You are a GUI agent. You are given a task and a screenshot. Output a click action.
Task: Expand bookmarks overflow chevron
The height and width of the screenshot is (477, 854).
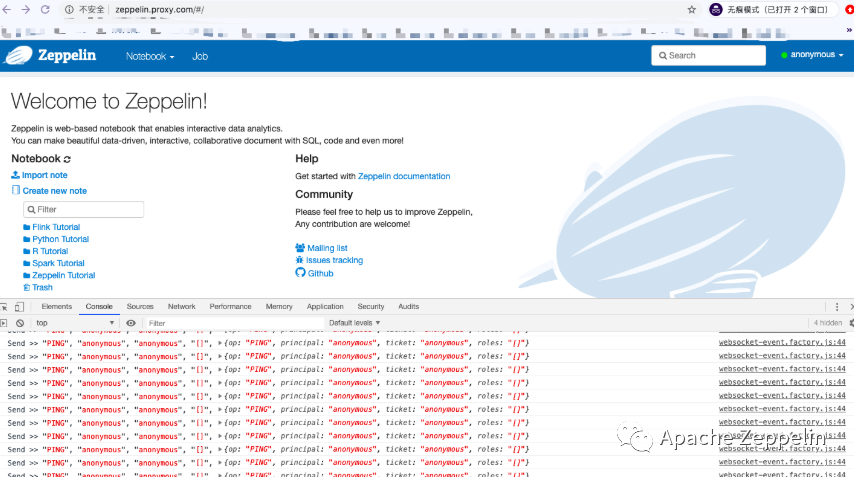click(x=849, y=30)
